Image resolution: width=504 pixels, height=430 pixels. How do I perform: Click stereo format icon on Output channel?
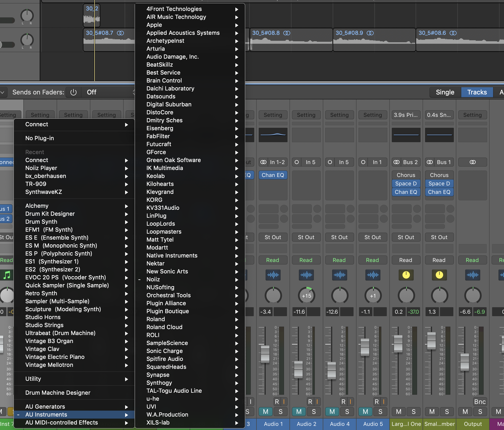pyautogui.click(x=473, y=162)
